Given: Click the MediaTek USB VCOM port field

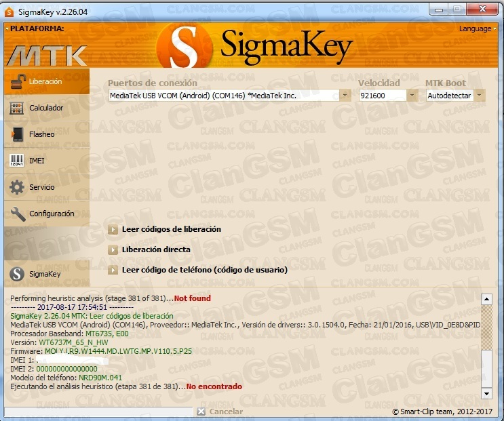Looking at the screenshot, I should (224, 96).
